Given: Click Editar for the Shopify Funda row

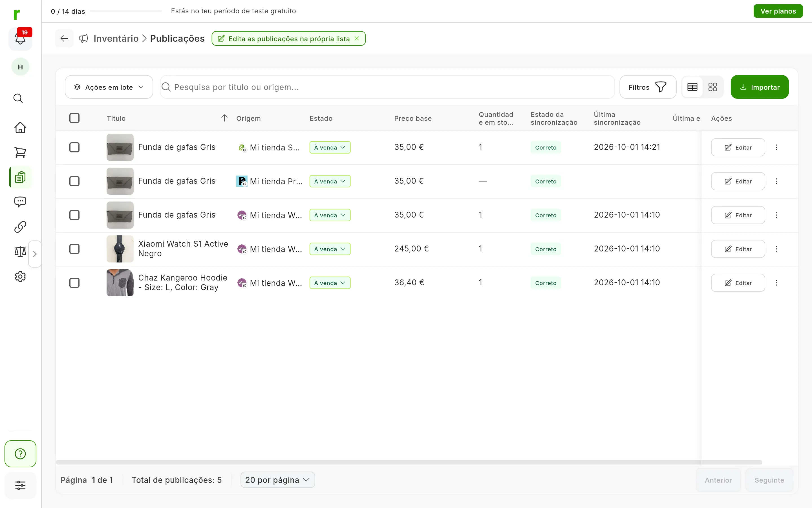Looking at the screenshot, I should coord(738,147).
